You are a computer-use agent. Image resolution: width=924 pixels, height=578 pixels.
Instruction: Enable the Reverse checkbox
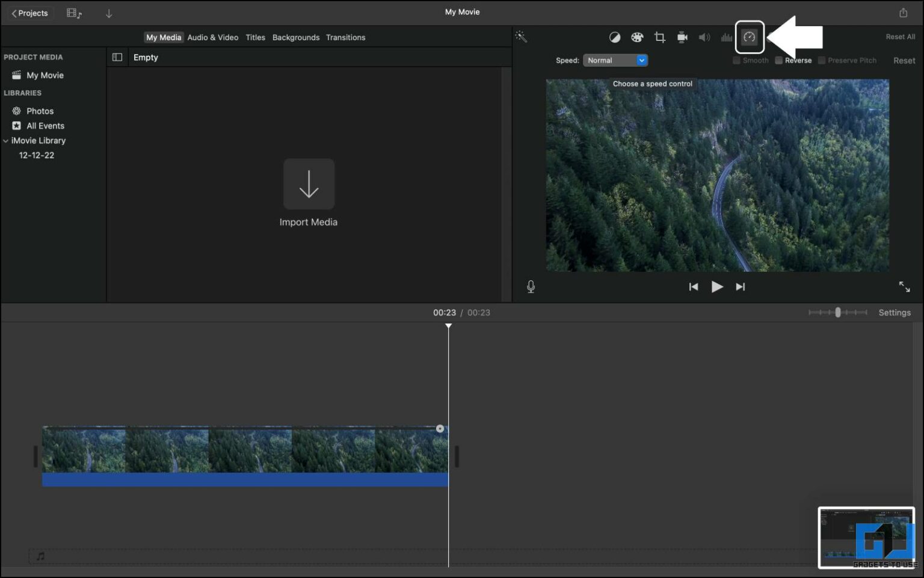pos(778,60)
